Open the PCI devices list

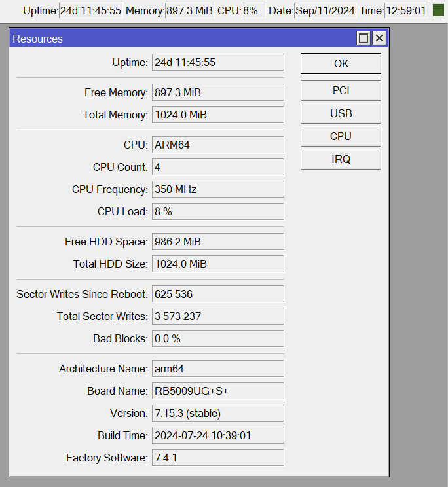pos(341,90)
